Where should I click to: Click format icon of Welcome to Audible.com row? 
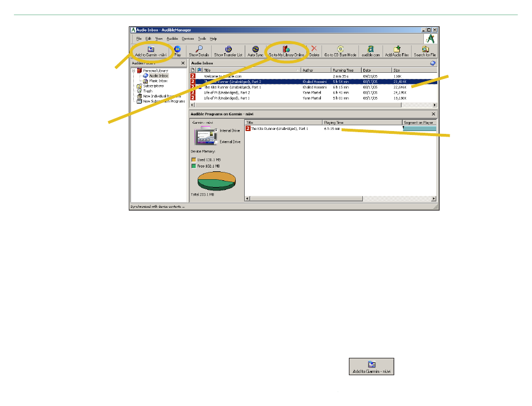(x=193, y=76)
